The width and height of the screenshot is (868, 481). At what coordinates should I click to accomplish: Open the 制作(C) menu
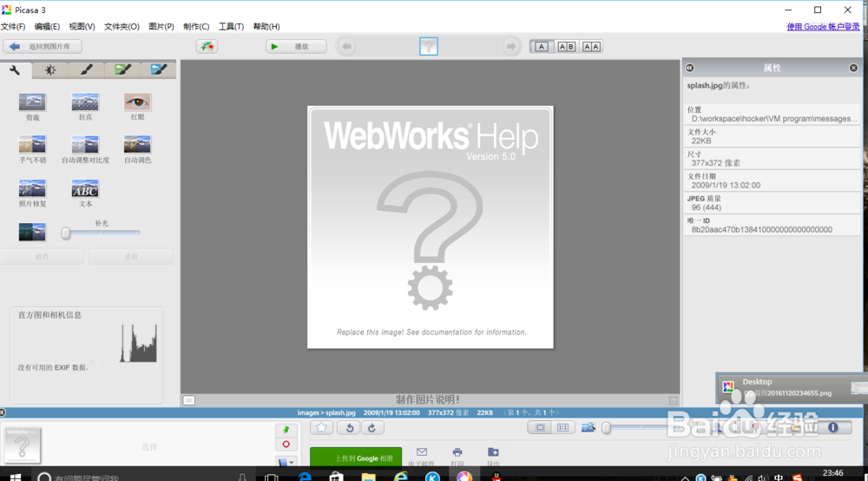(x=196, y=27)
